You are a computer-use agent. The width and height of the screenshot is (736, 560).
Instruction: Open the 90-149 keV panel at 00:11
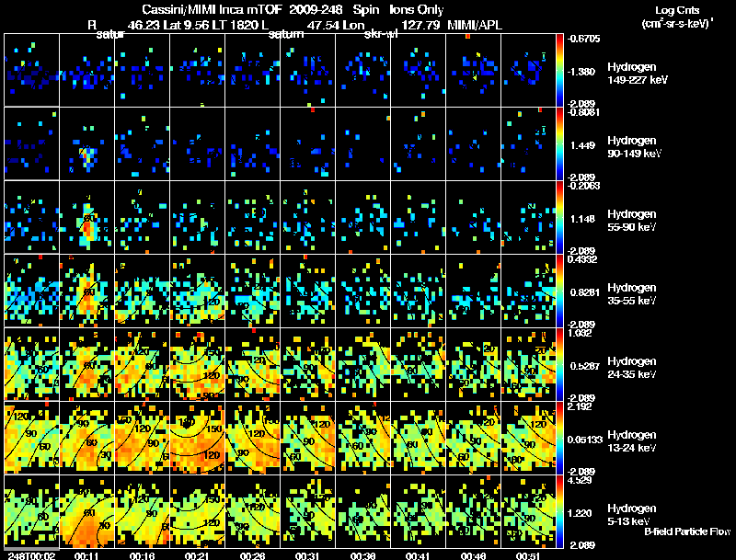pos(86,143)
